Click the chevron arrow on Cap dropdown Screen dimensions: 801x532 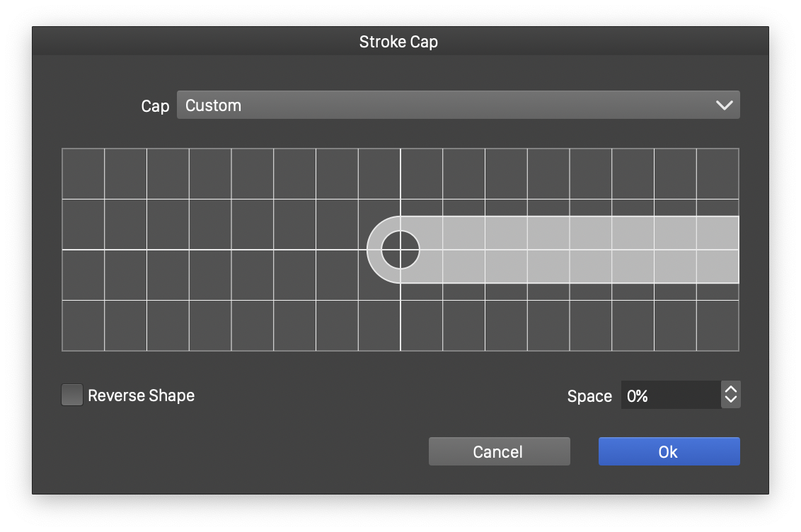point(724,105)
